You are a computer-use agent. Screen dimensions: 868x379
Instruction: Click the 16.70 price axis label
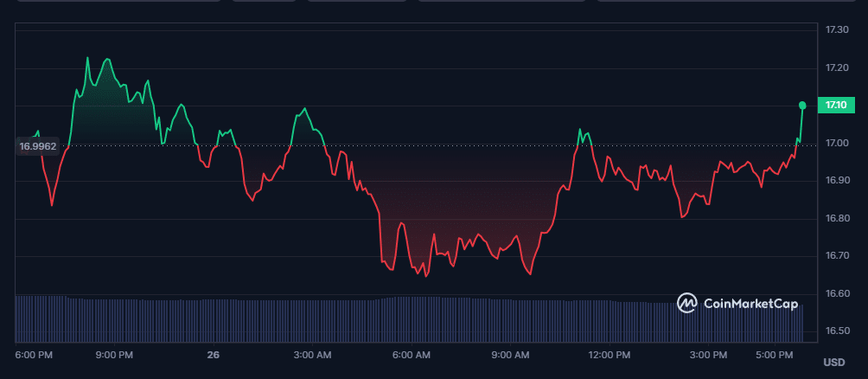point(836,256)
